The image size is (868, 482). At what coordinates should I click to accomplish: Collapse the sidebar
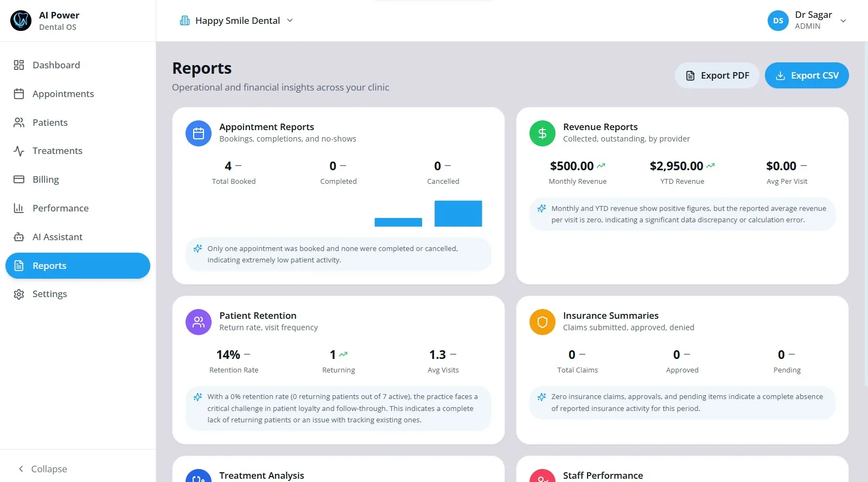point(43,469)
